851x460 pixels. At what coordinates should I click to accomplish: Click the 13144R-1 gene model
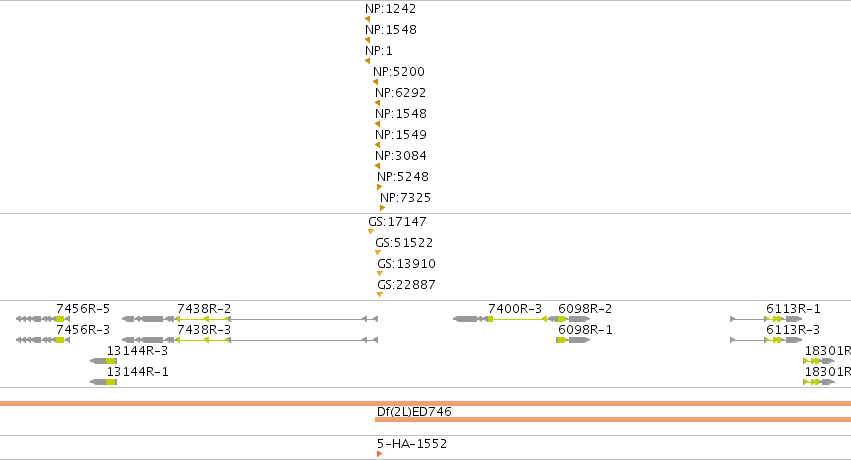pos(103,382)
